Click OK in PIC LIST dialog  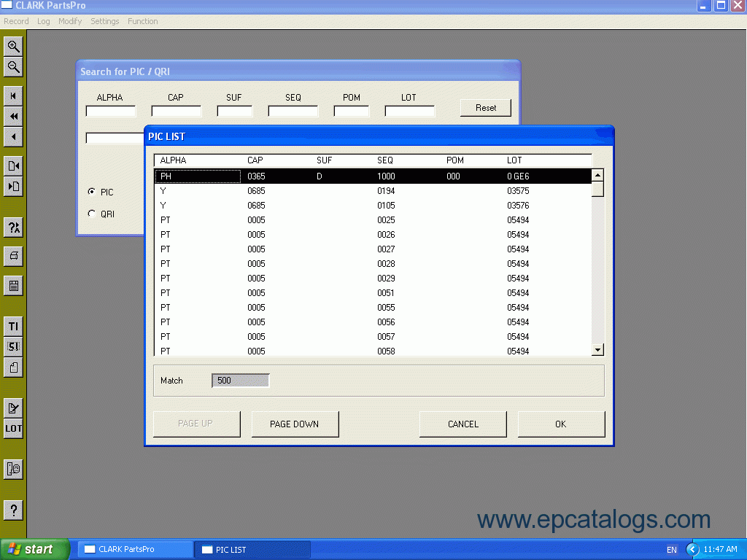[x=561, y=424]
